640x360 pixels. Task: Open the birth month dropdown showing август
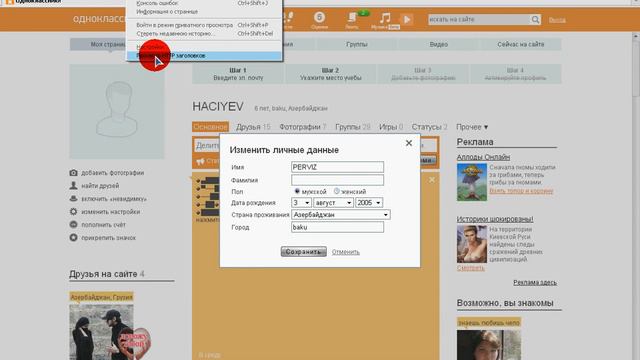pyautogui.click(x=333, y=202)
